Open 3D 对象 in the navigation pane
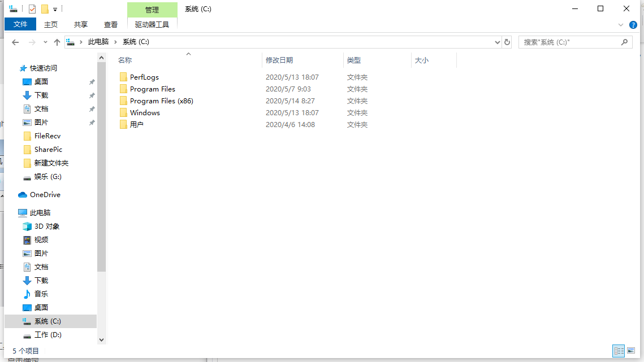This screenshot has height=362, width=644. pos(46,226)
